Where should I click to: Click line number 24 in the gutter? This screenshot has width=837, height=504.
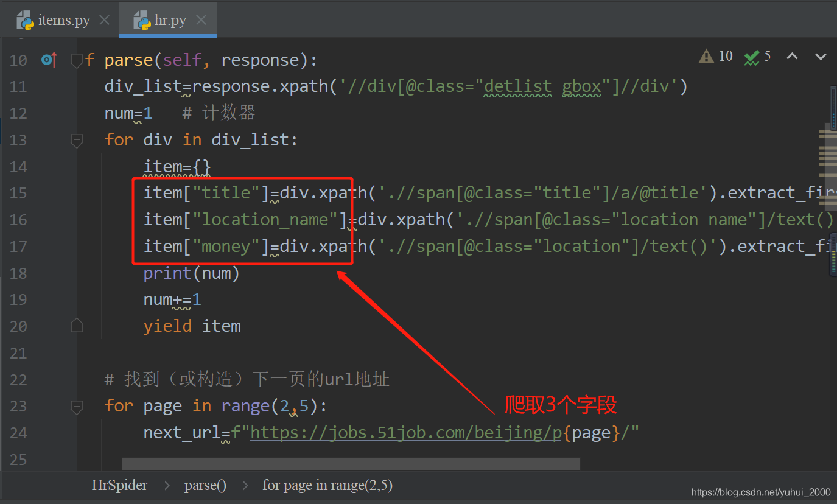click(18, 433)
